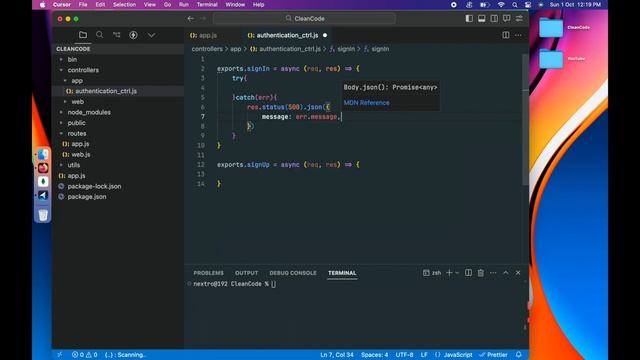Go forward with the right arrow
This screenshot has height=360, width=640.
203,18
